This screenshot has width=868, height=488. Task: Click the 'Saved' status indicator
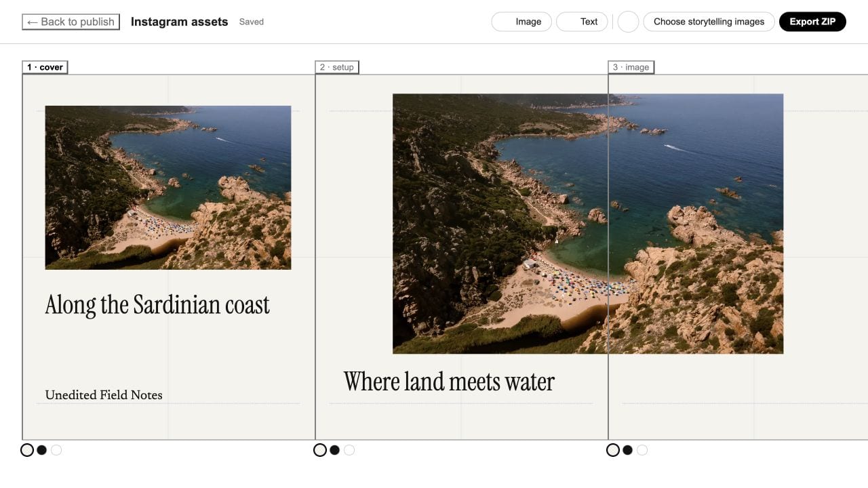[x=252, y=22]
